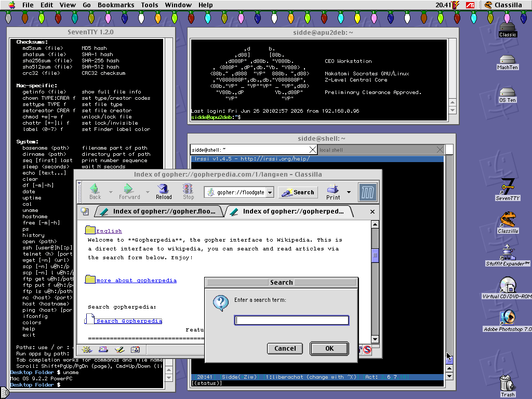Open a new tab with the new-tab icon
Image resolution: width=532 pixels, height=399 pixels.
coord(85,211)
